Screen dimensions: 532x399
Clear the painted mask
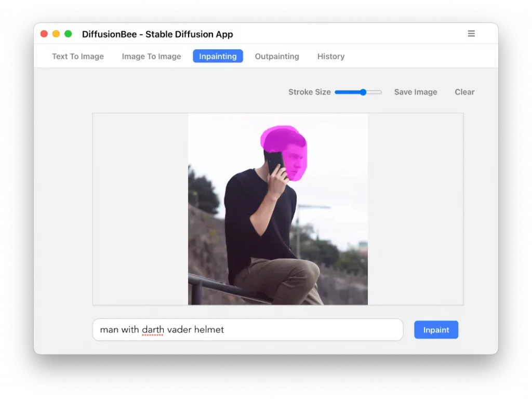[464, 92]
